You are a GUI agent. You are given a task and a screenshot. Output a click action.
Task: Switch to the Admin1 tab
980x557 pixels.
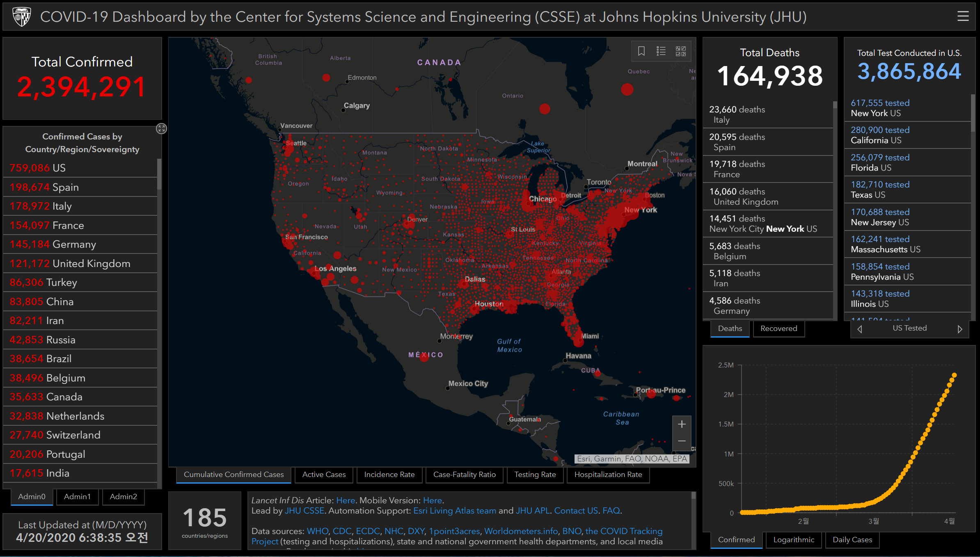pos(77,497)
